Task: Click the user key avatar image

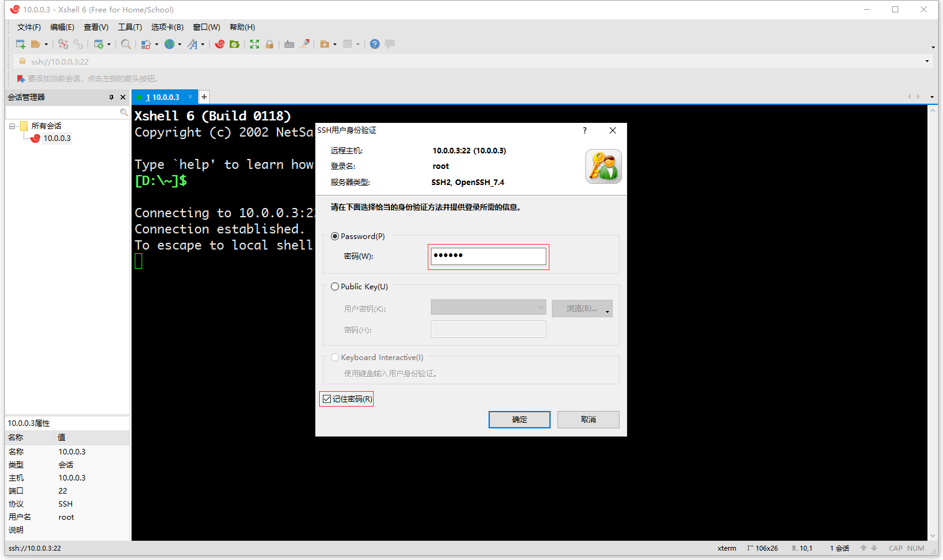Action: [x=603, y=166]
